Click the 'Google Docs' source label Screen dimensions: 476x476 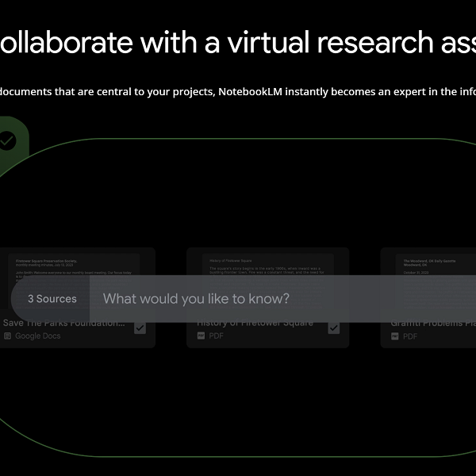(37, 336)
